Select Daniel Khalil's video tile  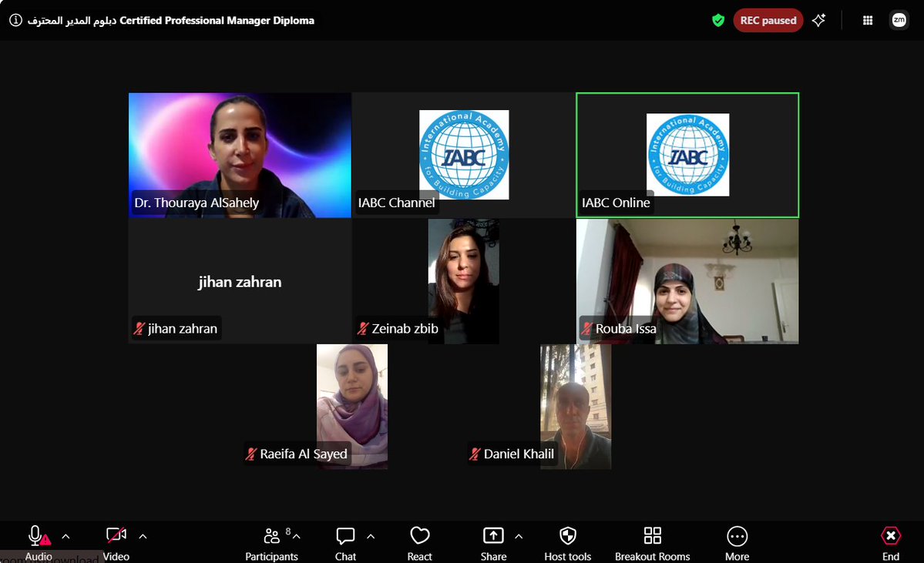pyautogui.click(x=576, y=407)
